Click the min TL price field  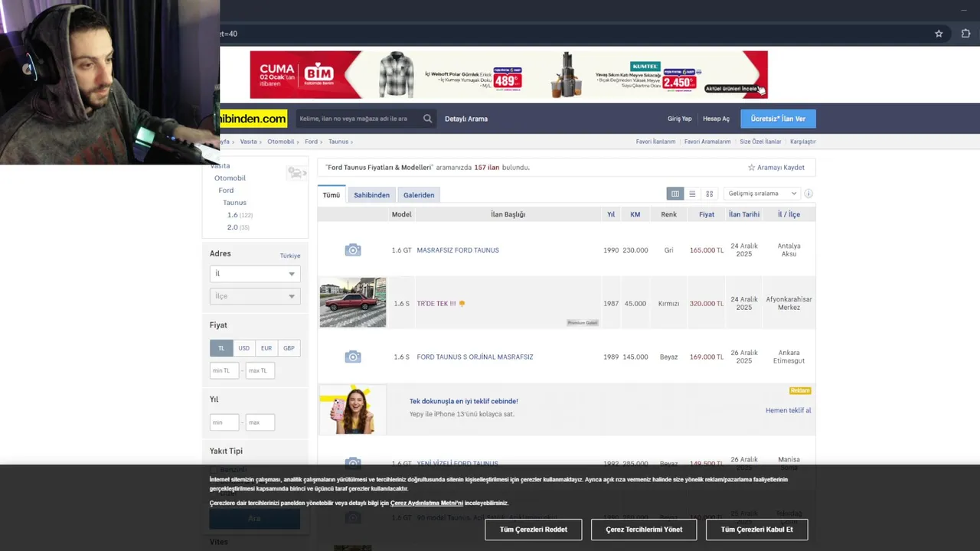point(224,370)
